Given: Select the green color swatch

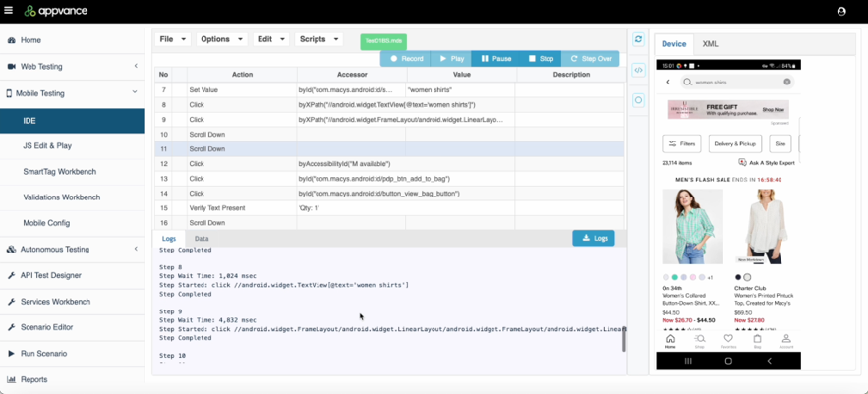Looking at the screenshot, I should pyautogui.click(x=674, y=277).
